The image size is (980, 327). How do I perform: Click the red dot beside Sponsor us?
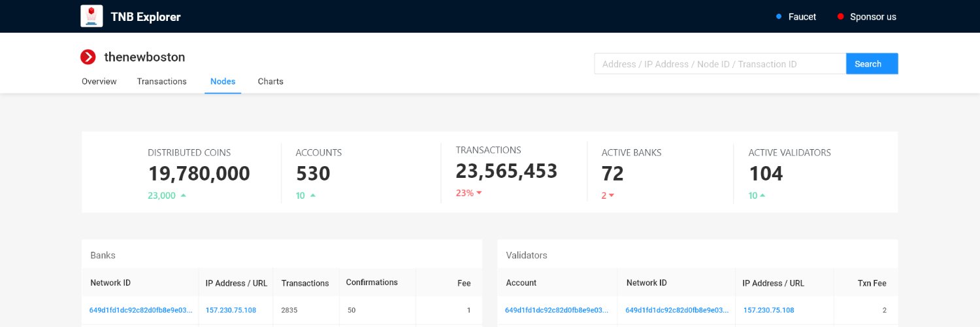coord(840,16)
